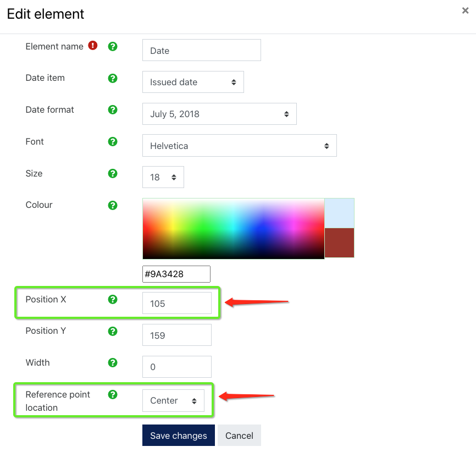Open the font Size dropdown
476x452 pixels.
[163, 177]
